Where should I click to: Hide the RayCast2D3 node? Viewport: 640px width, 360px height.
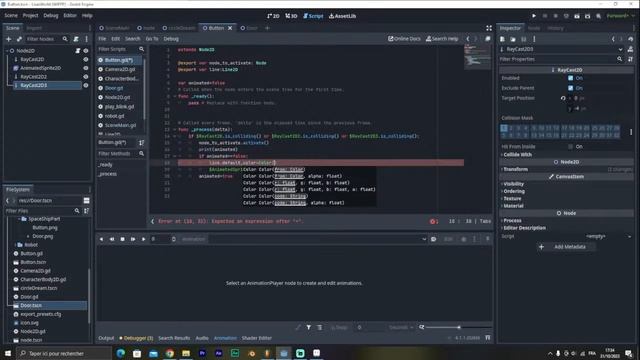(86, 85)
